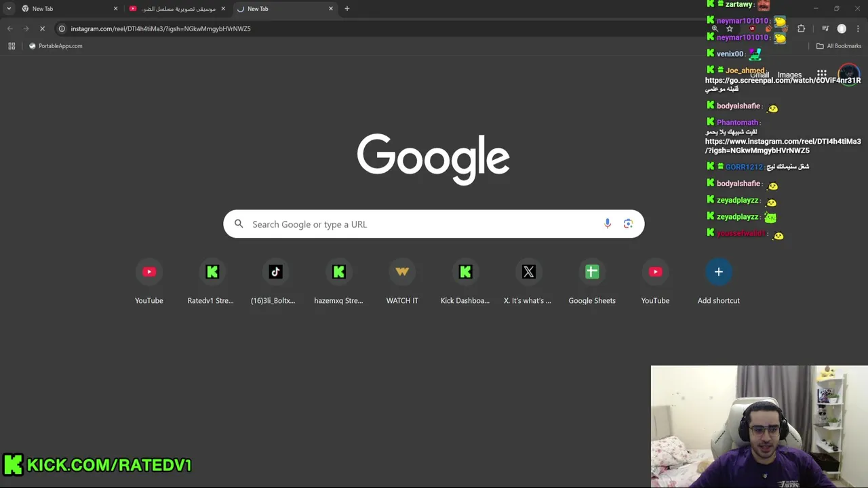868x488 pixels.
Task: Open the uBlock Origin extension
Action: pyautogui.click(x=752, y=28)
